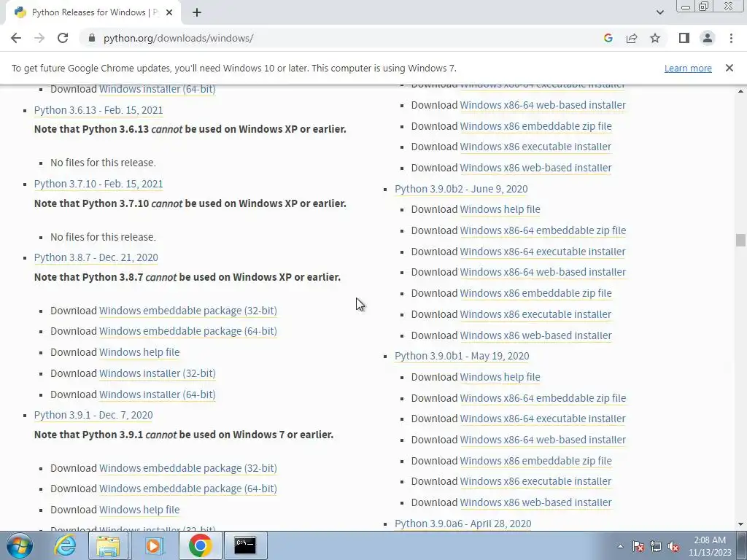Download Python 3.8.7 Windows installer (32-bit)
Viewport: 747px width, 560px height.
158,373
